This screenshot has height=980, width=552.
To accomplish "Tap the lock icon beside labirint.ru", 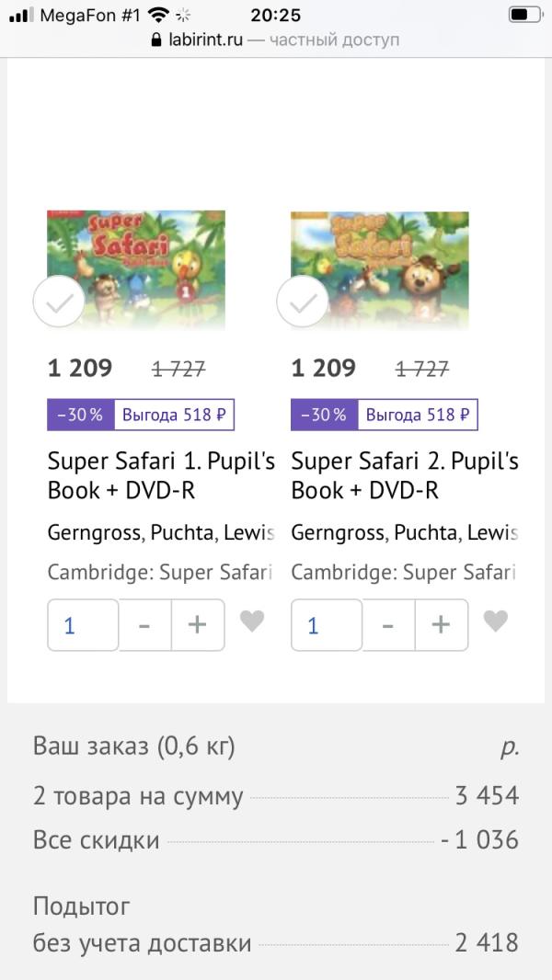I will (155, 40).
